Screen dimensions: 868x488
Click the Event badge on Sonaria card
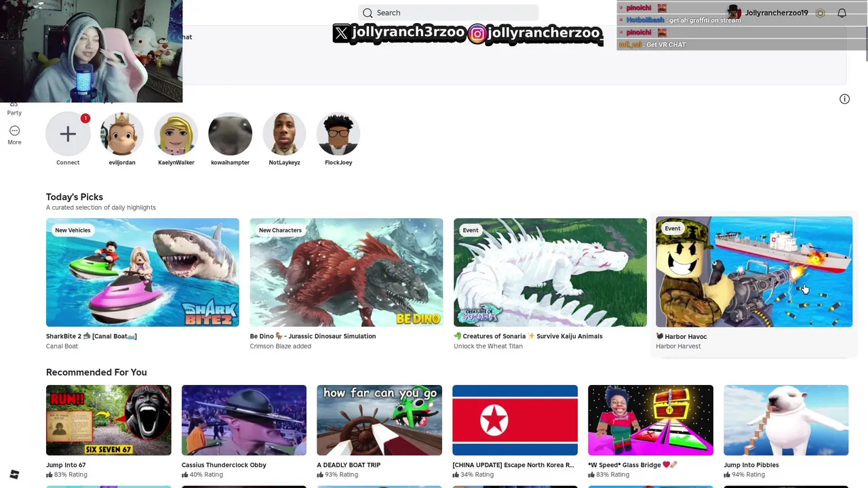click(471, 230)
